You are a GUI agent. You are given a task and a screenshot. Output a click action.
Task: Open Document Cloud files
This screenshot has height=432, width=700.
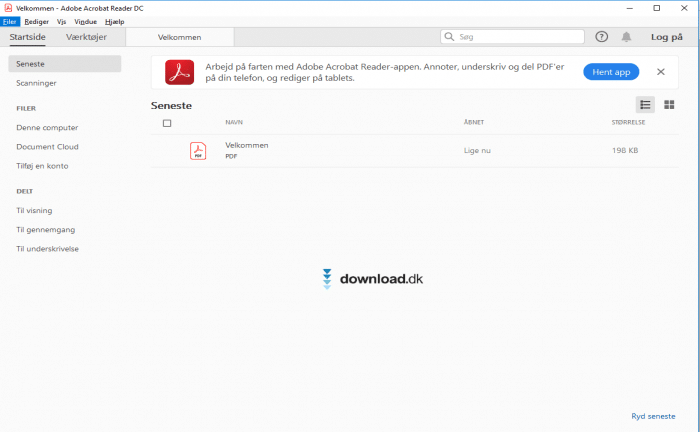(47, 147)
